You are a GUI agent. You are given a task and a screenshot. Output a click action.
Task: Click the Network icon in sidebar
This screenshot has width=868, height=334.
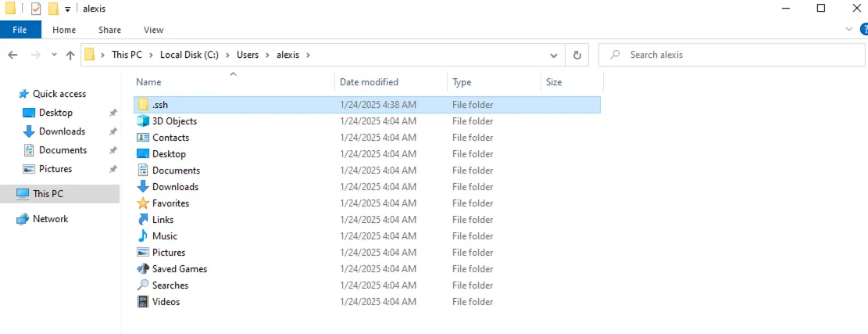click(x=23, y=219)
